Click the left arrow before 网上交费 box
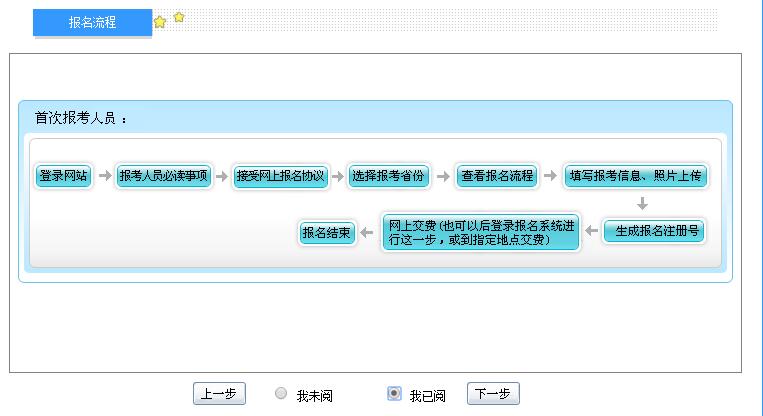This screenshot has width=763, height=416. coord(368,232)
